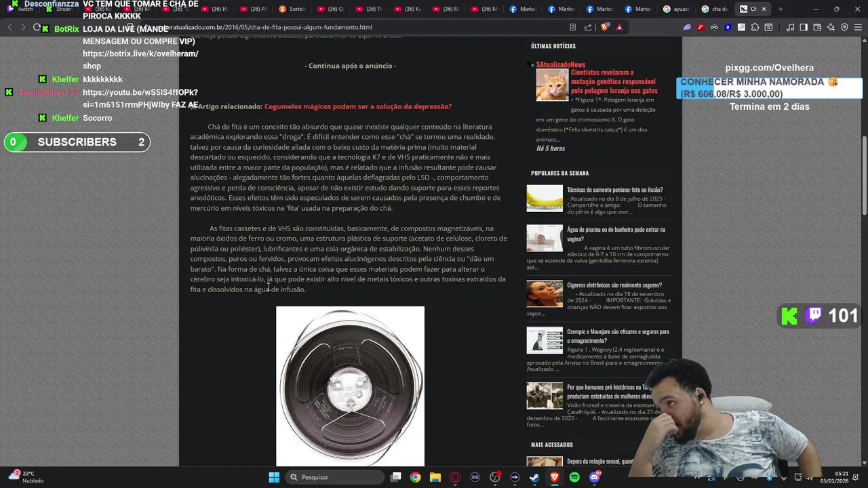The height and width of the screenshot is (488, 868).
Task: Switch to the 'cha de' Google tab
Action: pyautogui.click(x=715, y=9)
